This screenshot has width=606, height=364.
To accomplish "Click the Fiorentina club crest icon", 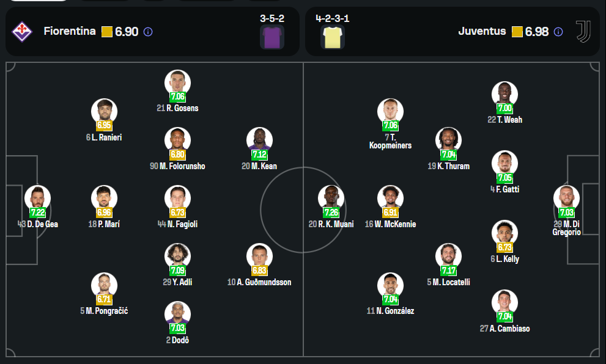I will point(22,32).
